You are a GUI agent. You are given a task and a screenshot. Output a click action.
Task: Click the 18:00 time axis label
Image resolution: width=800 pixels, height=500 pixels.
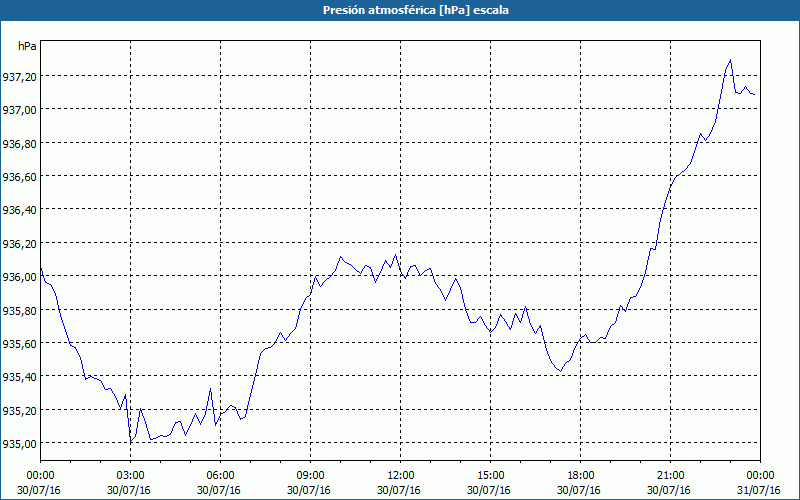(x=580, y=476)
